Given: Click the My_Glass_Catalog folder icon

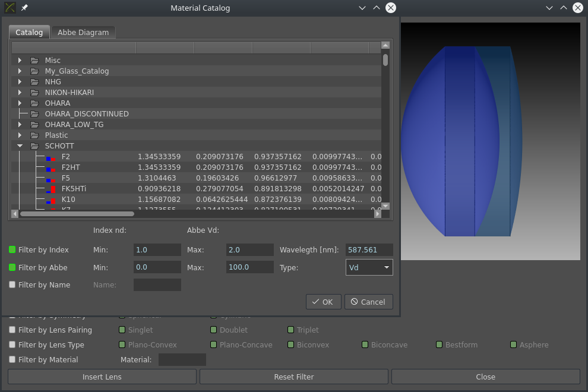Looking at the screenshot, I should 35,71.
